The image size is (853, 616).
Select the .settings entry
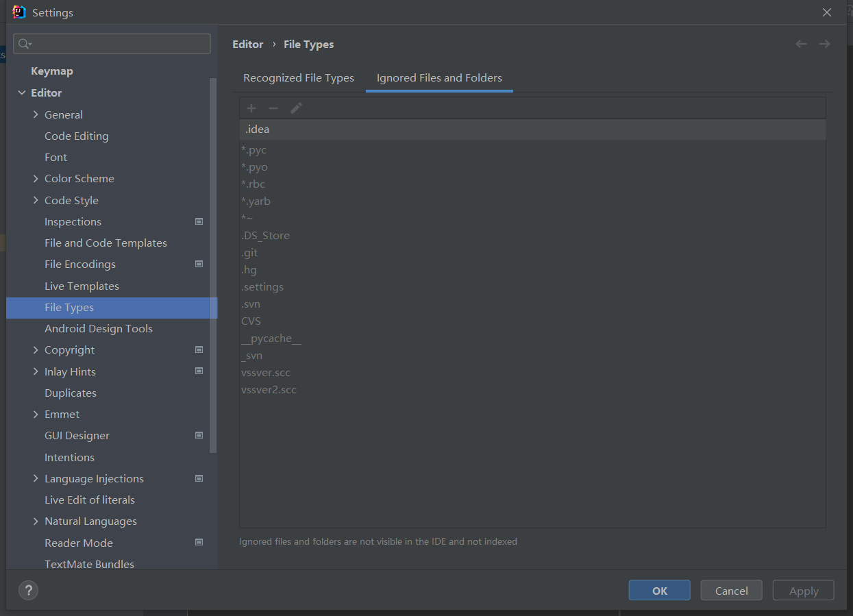pyautogui.click(x=532, y=287)
